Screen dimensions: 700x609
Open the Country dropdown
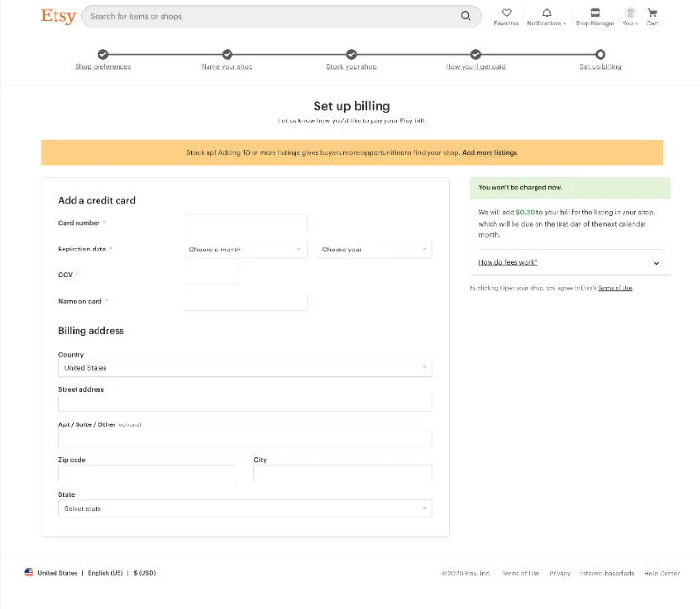[245, 368]
